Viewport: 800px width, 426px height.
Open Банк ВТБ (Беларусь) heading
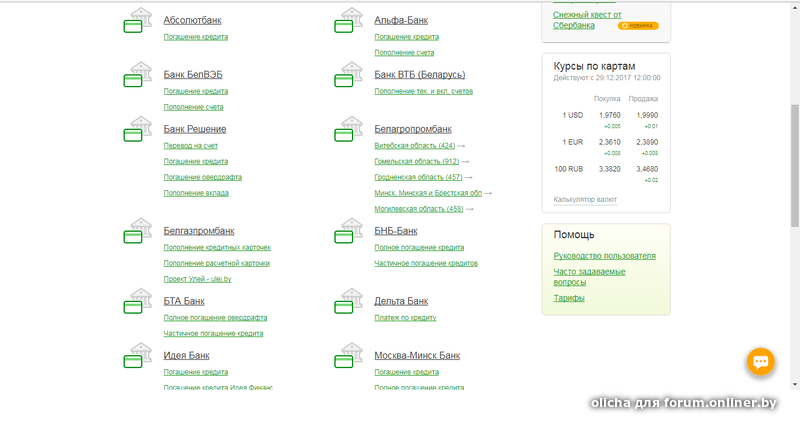pos(419,75)
